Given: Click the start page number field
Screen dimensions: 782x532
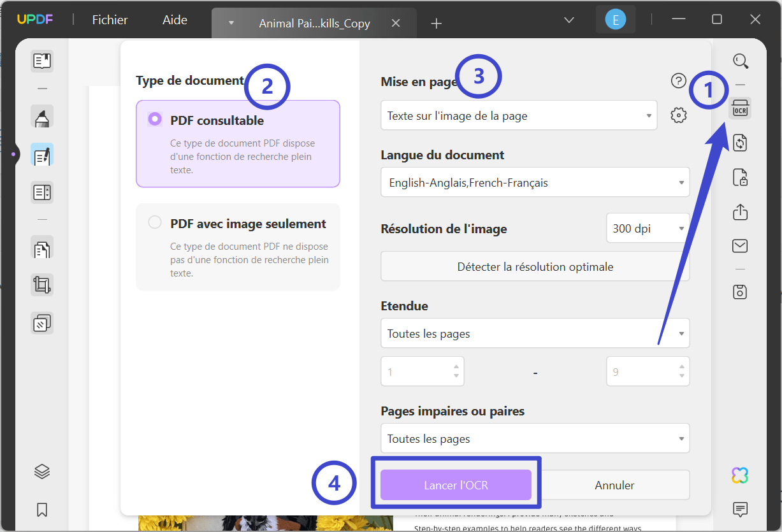Looking at the screenshot, I should tap(423, 371).
